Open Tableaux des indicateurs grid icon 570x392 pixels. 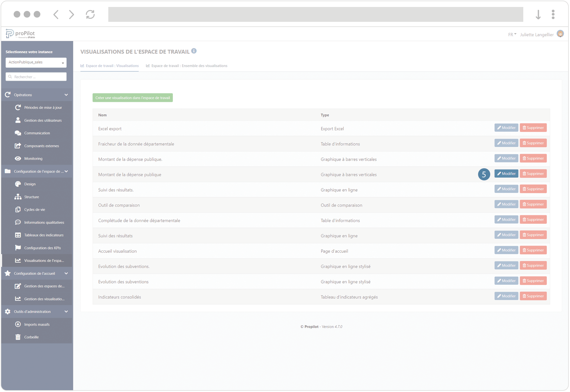click(18, 235)
